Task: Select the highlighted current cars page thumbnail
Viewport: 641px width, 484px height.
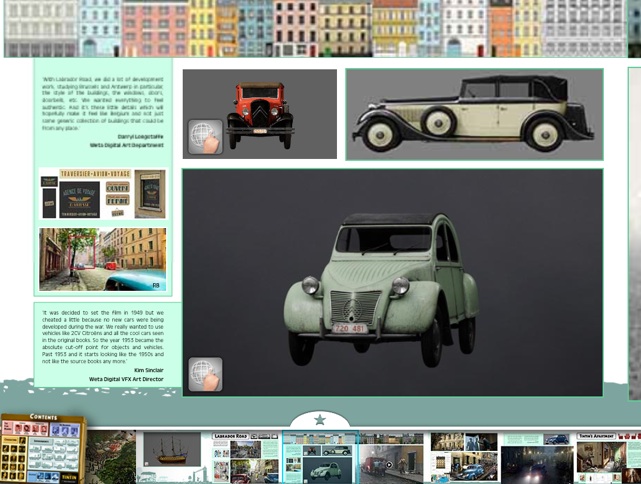Action: [320, 457]
